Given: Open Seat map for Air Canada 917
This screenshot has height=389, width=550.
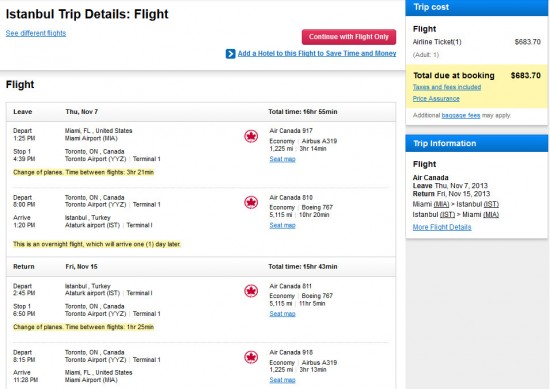Looking at the screenshot, I should point(282,159).
